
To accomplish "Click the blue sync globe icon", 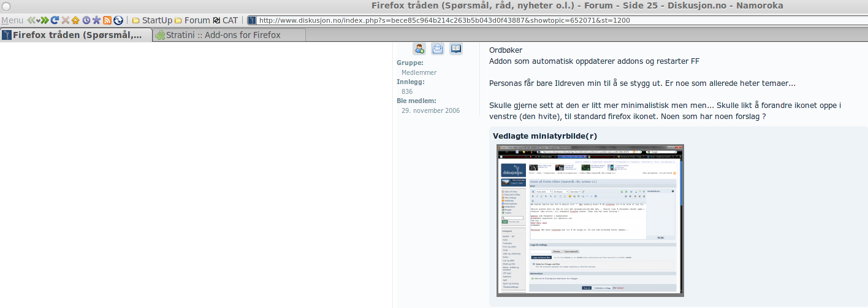I will point(118,20).
